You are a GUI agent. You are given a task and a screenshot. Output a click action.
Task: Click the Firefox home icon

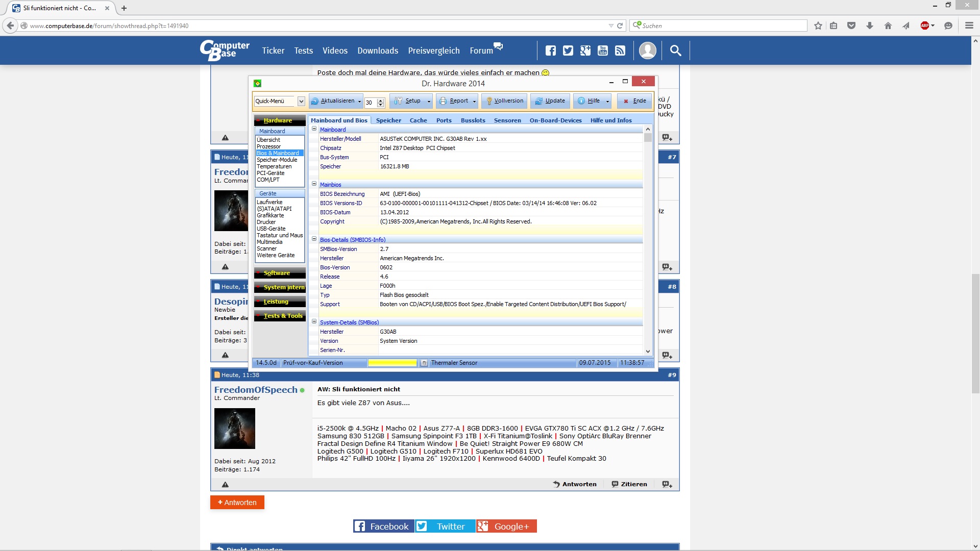888,26
